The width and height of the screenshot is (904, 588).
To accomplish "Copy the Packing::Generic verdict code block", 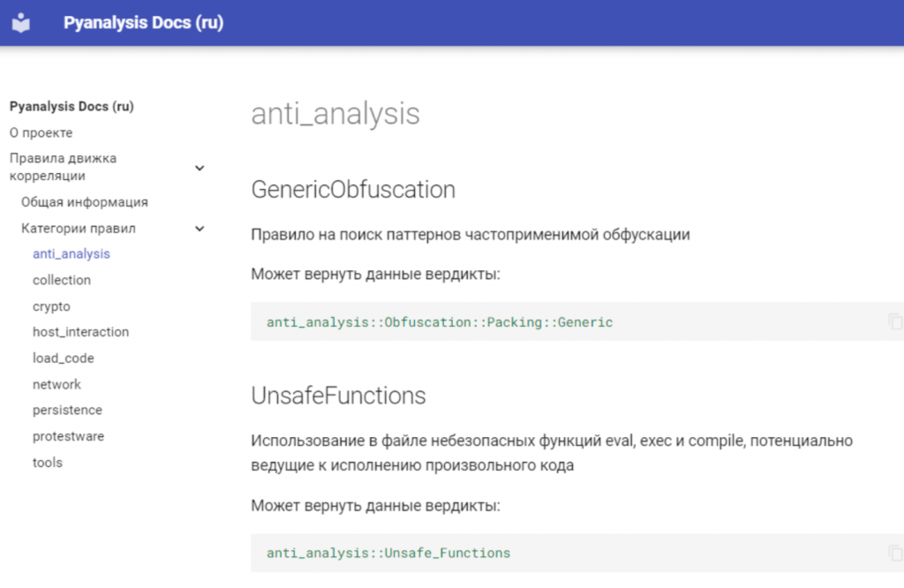I will 895,321.
